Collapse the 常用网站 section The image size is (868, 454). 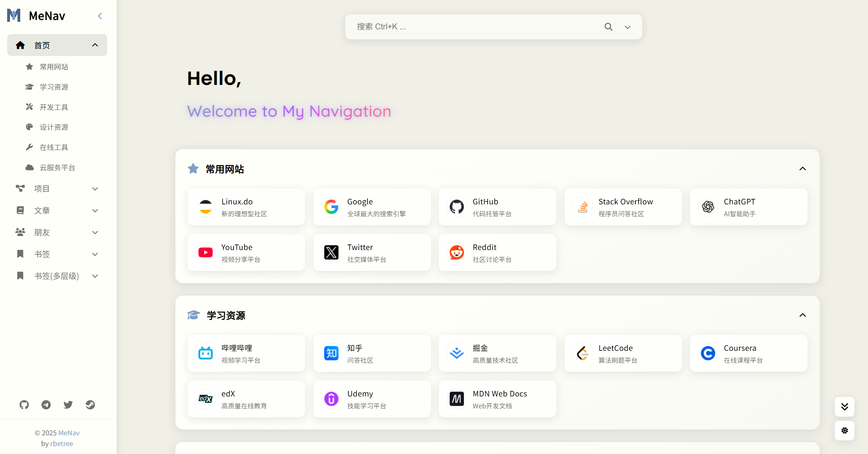[x=802, y=169]
